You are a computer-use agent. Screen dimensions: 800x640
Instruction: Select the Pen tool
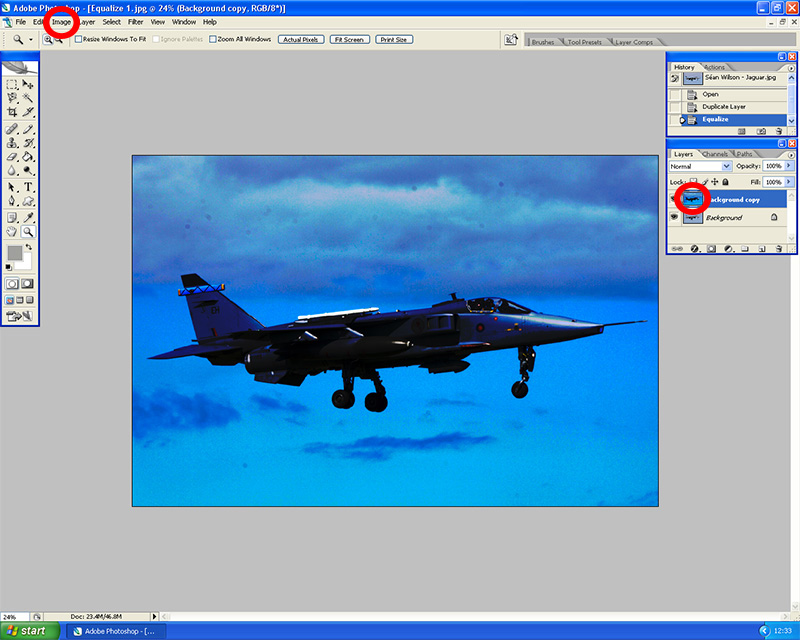[x=12, y=201]
